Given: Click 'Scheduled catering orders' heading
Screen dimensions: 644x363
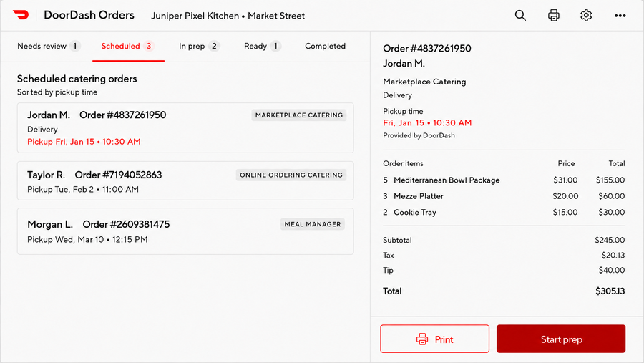Looking at the screenshot, I should point(77,79).
